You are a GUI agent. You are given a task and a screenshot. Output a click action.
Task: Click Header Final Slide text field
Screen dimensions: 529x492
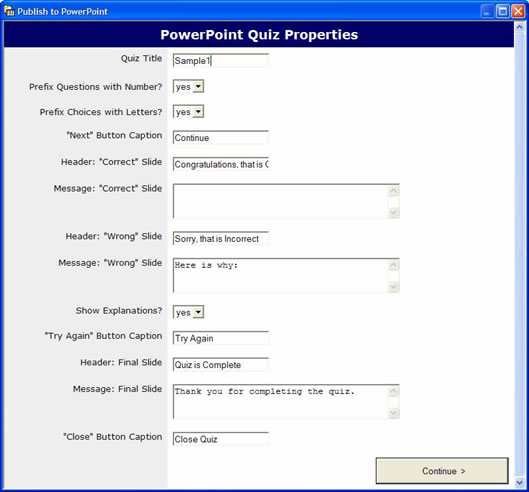(x=221, y=364)
